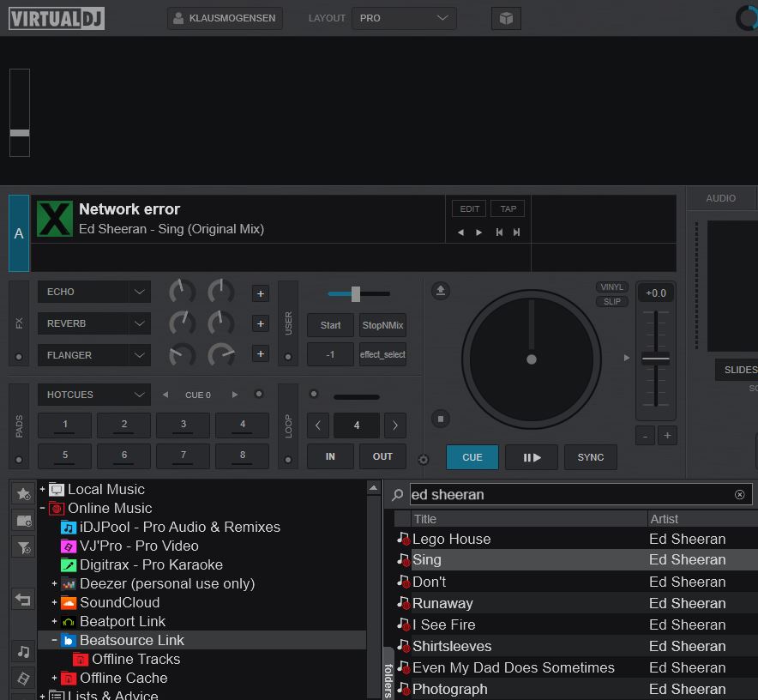
Task: Toggle VINYL mode
Action: pyautogui.click(x=611, y=287)
